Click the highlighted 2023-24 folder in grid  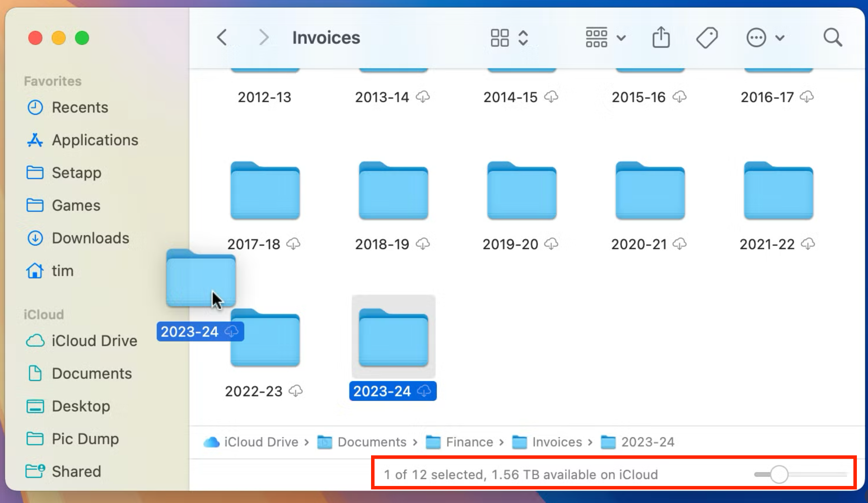coord(393,337)
